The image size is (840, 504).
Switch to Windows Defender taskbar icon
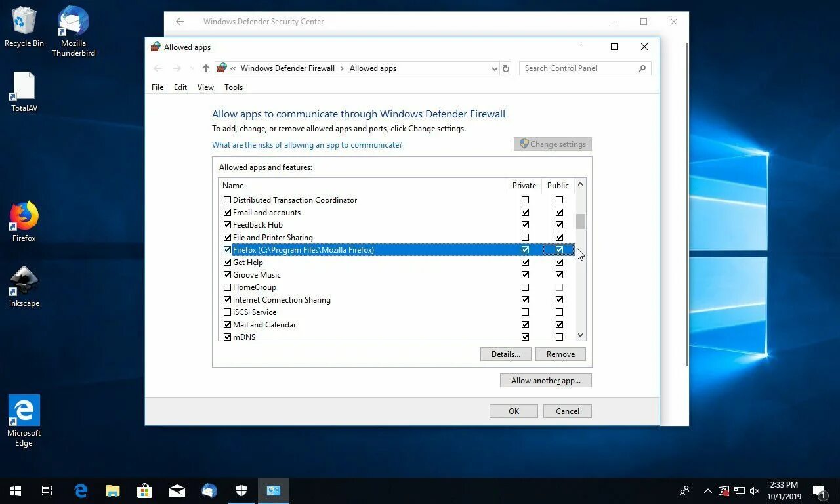pos(241,490)
